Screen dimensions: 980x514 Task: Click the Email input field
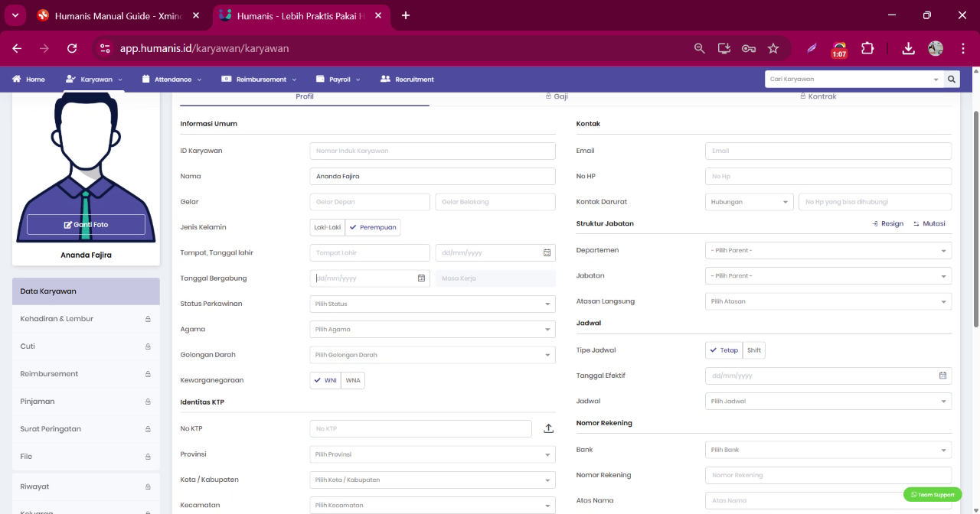[x=828, y=151]
